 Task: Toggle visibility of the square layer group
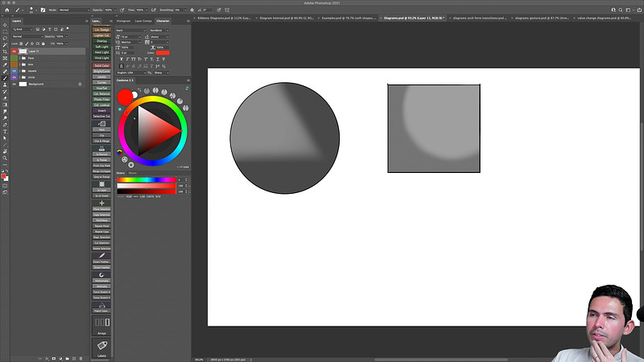[x=14, y=70]
